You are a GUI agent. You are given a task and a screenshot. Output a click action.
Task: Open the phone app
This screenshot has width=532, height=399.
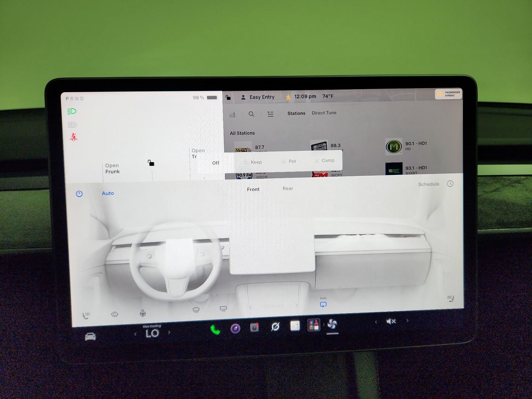coord(215,329)
